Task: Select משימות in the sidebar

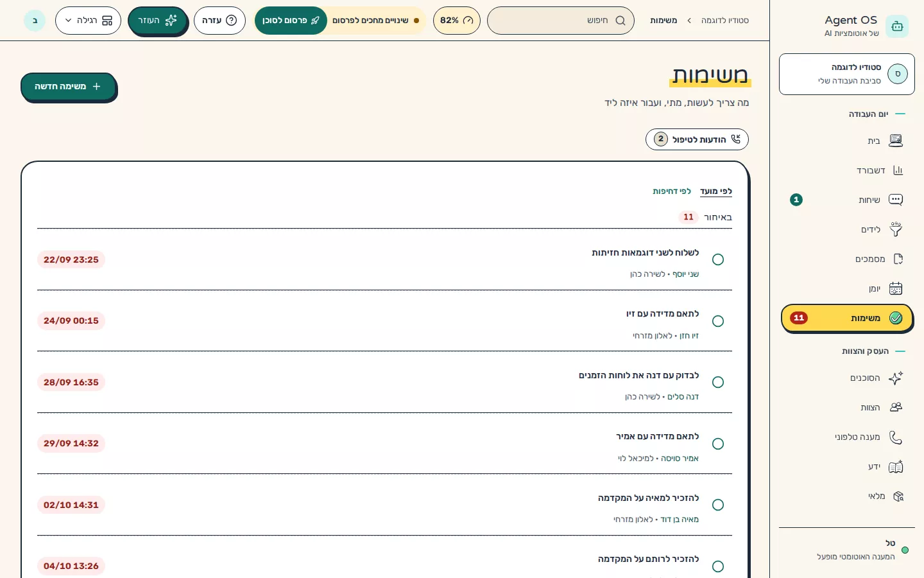Action: tap(846, 318)
